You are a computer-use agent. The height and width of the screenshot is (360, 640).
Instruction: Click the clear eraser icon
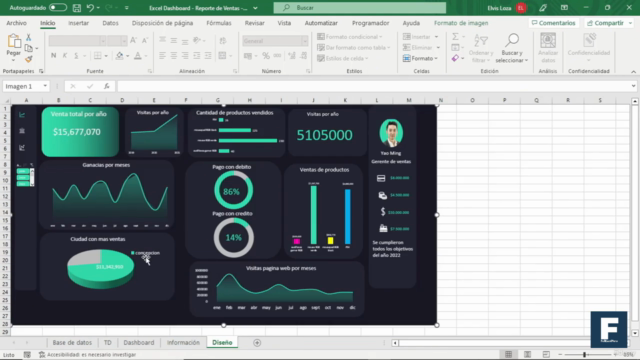456,58
